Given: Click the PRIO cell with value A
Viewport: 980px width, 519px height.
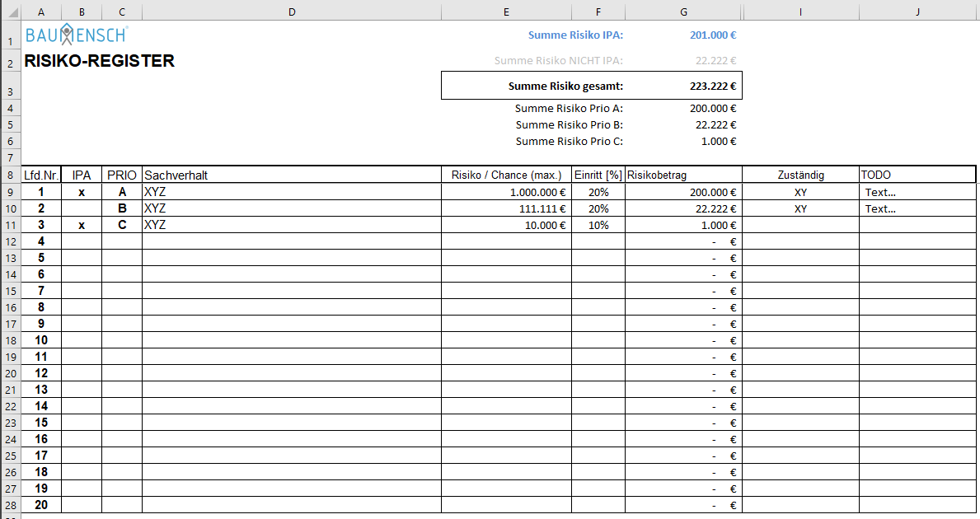Looking at the screenshot, I should click(122, 192).
